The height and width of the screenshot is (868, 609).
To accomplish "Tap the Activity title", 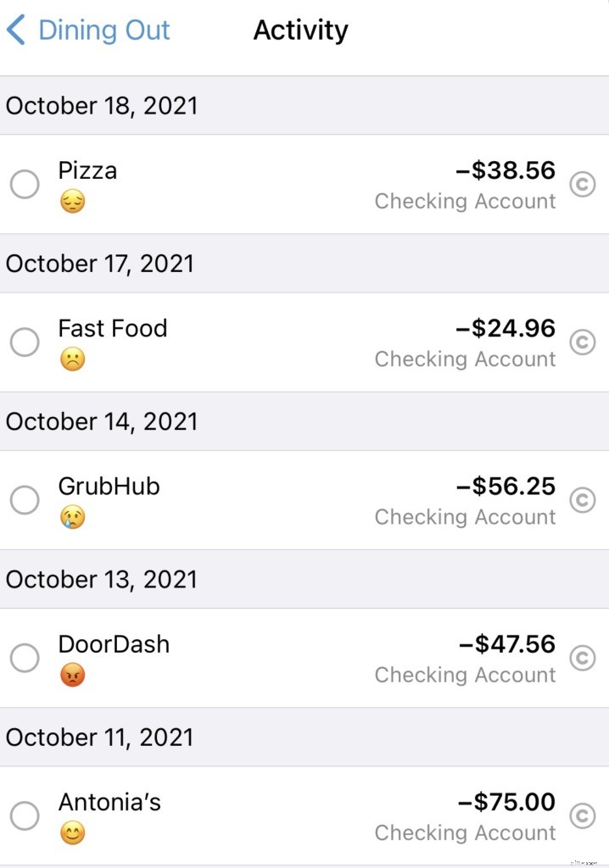I will coord(300,31).
